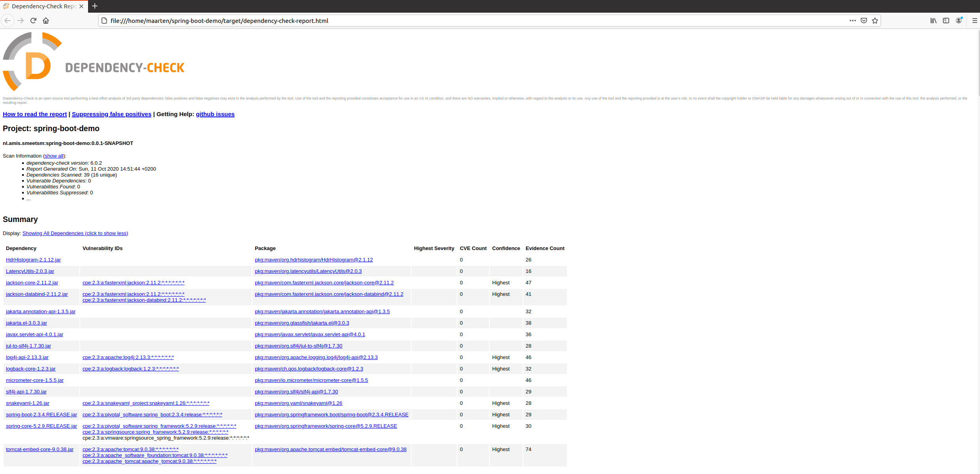The width and height of the screenshot is (980, 474).
Task: Save page to Pocket icon
Action: point(864,21)
